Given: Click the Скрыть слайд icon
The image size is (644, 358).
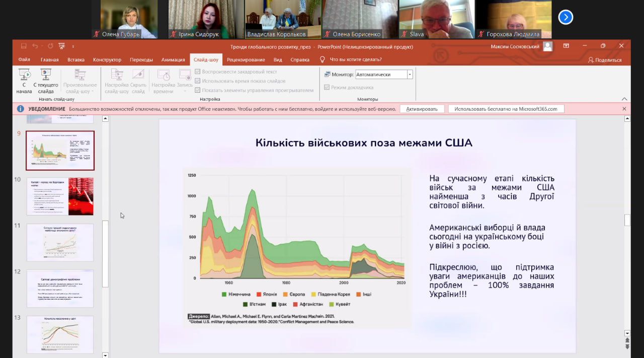Looking at the screenshot, I should click(138, 81).
